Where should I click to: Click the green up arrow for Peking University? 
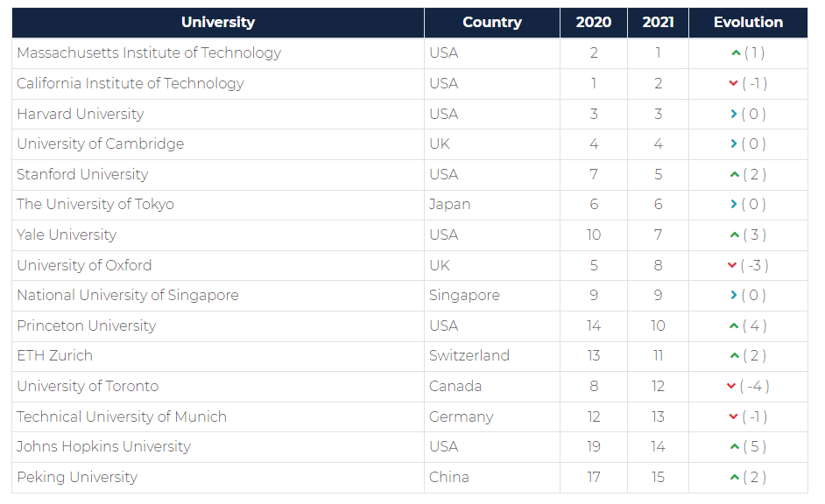tap(735, 478)
